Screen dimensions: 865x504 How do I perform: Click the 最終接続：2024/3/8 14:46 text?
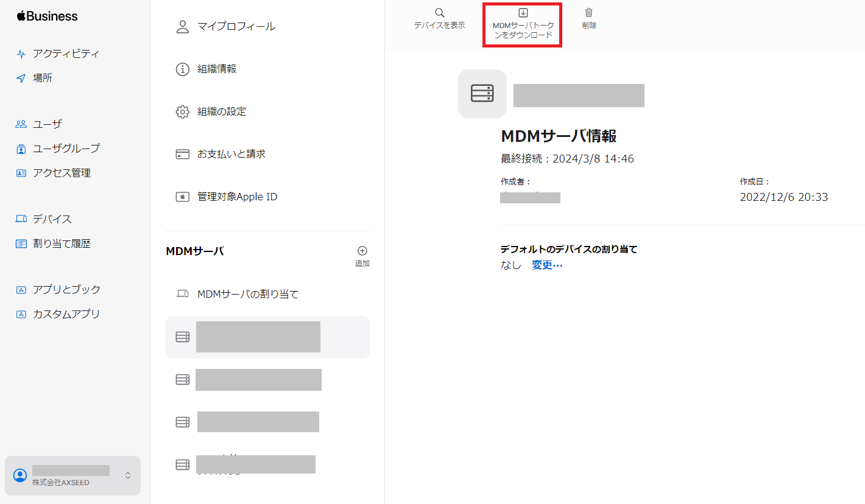coord(567,159)
